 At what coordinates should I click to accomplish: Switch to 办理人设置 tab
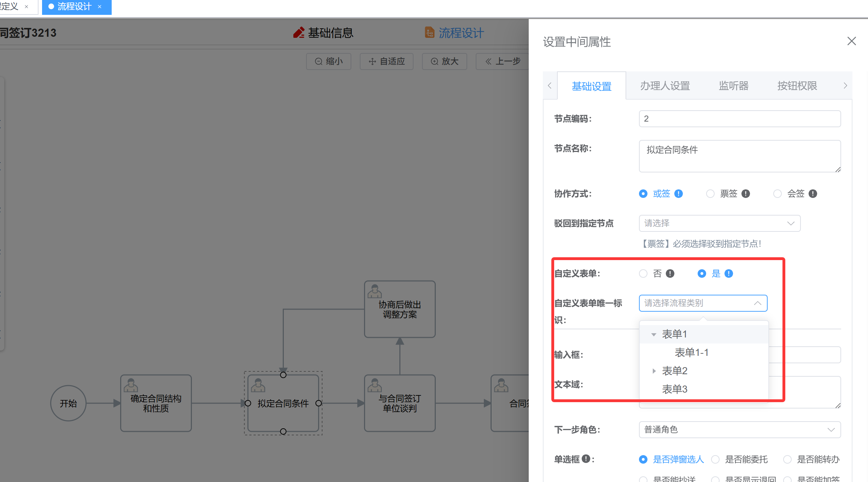tap(665, 86)
